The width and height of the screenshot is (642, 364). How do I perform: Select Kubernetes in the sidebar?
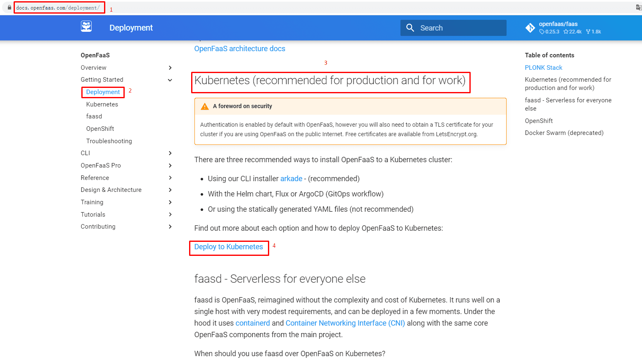pos(102,104)
